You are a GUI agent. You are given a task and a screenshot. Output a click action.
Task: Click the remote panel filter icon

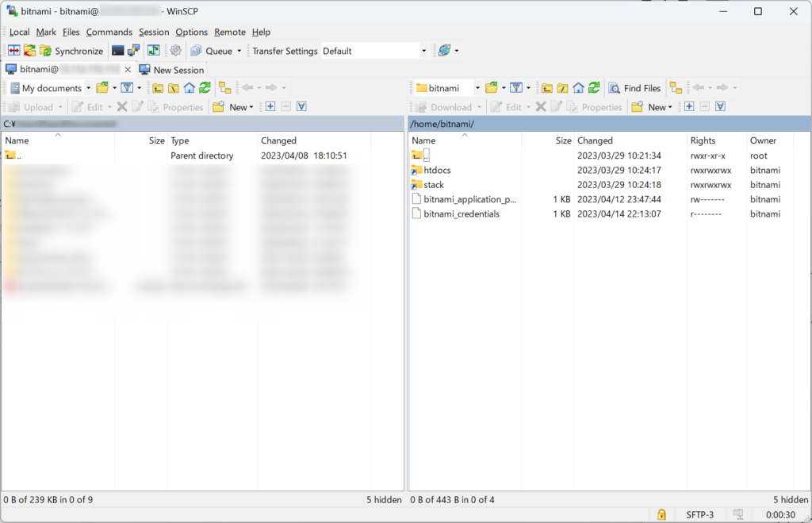(516, 87)
